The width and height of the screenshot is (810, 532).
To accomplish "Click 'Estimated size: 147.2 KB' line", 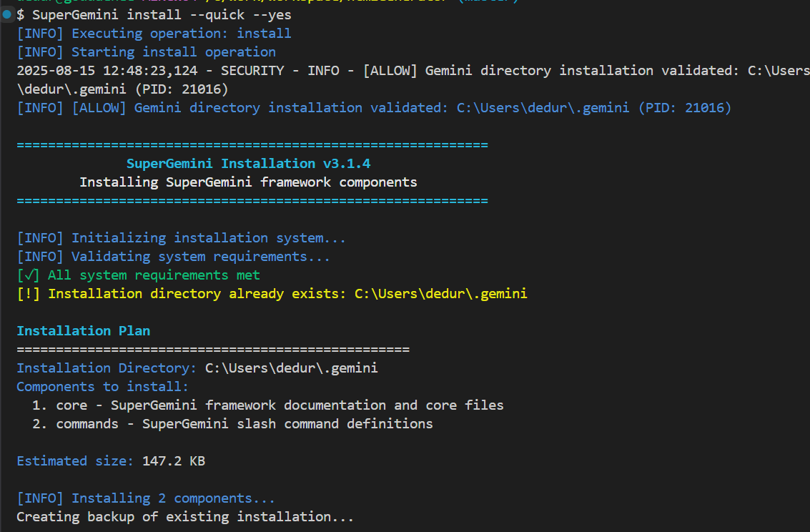I will pyautogui.click(x=111, y=461).
